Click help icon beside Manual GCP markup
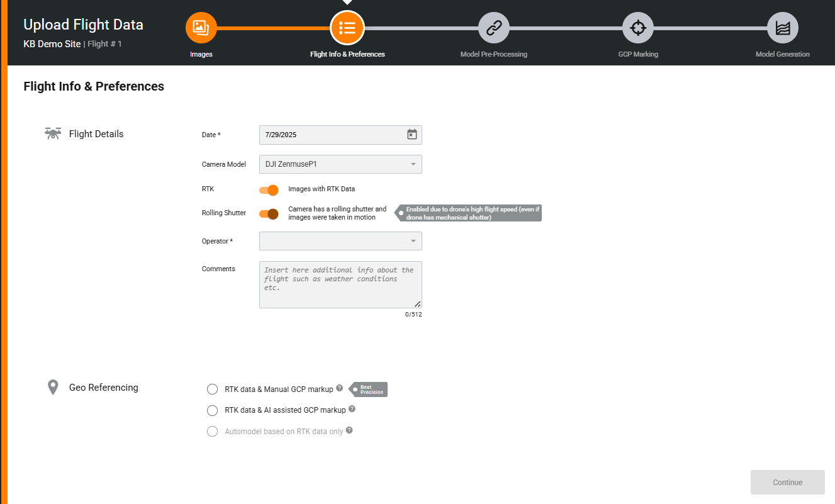835x504 pixels. pos(340,388)
